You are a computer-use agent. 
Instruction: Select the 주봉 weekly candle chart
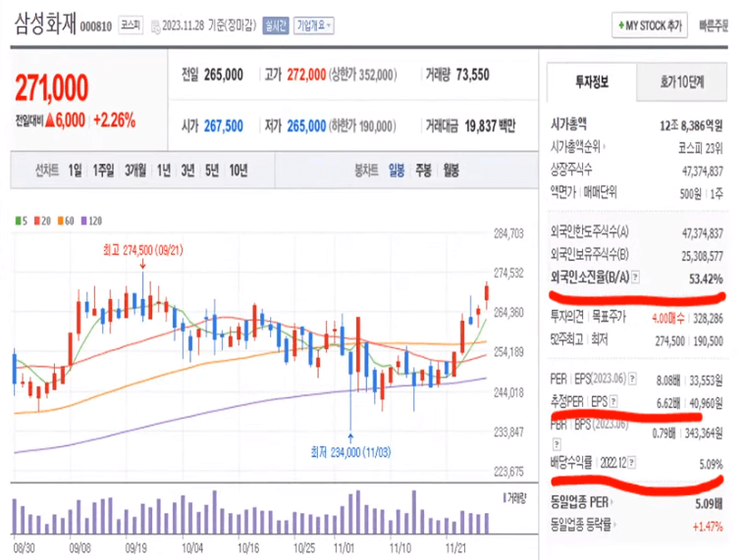point(423,170)
